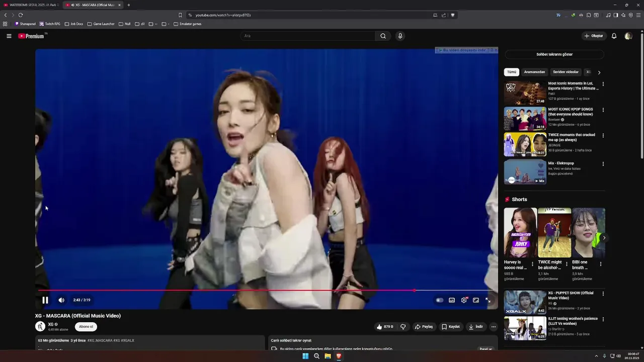Open the browser main hamburger menu
644x362 pixels.
[x=638, y=15]
